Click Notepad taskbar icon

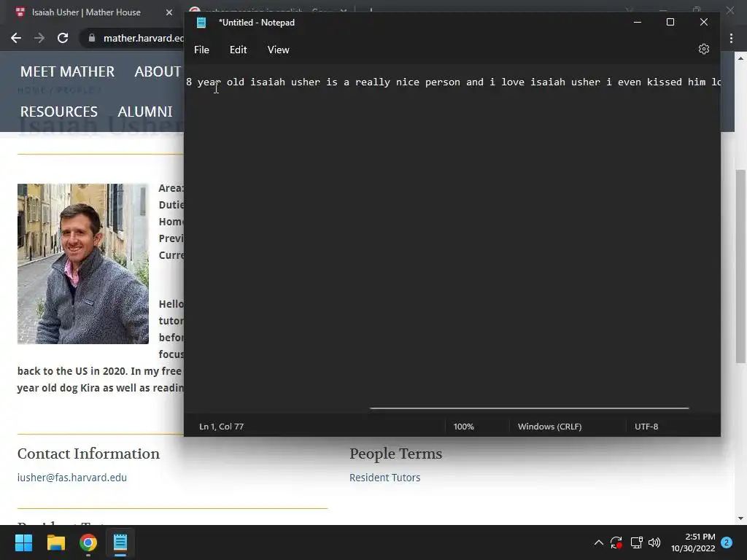(x=120, y=542)
